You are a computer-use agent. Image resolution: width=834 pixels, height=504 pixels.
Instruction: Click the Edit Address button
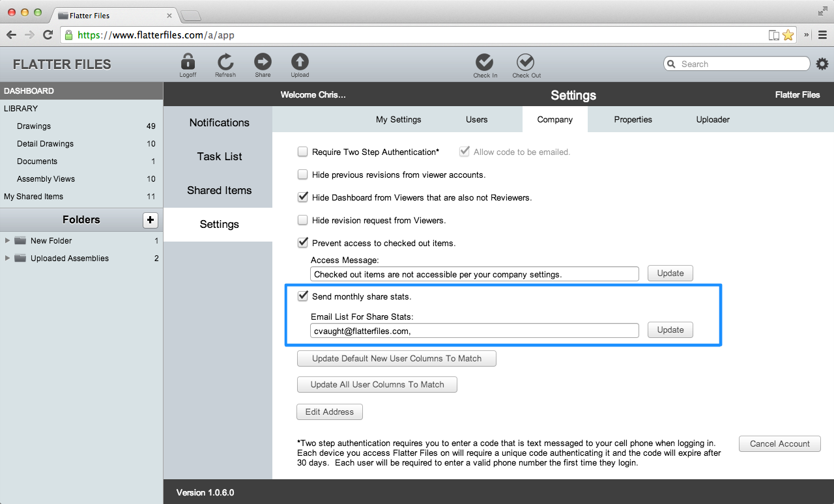(x=330, y=412)
